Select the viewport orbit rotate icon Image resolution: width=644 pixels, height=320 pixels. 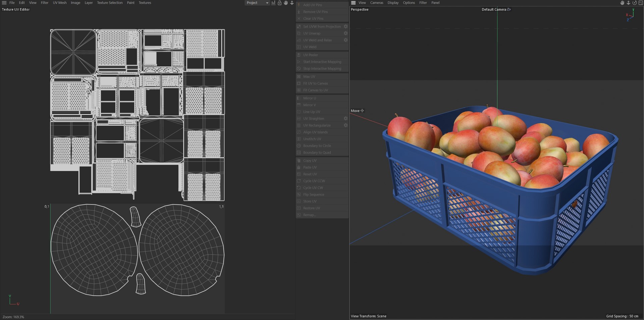click(x=635, y=3)
